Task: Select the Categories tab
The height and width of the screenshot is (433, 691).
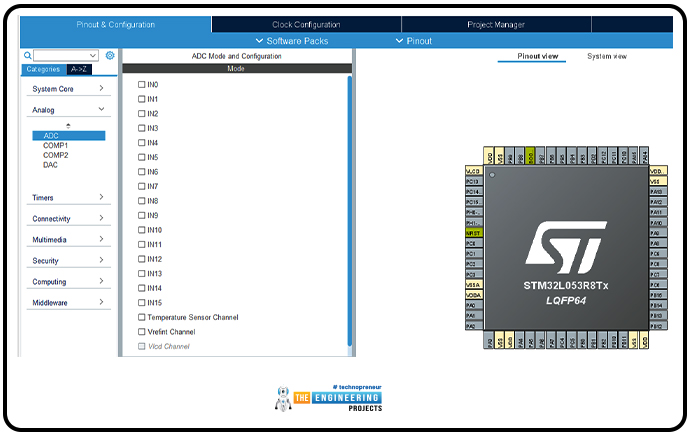Action: 43,69
